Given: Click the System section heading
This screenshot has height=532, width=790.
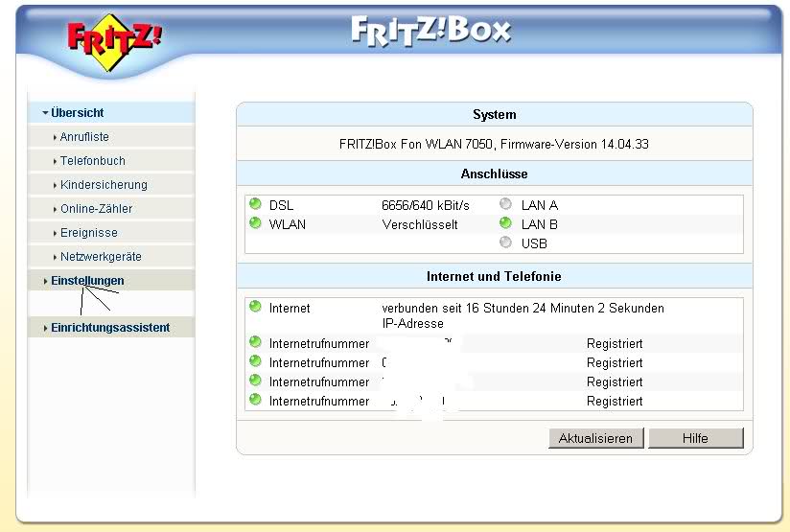Looking at the screenshot, I should point(495,115).
